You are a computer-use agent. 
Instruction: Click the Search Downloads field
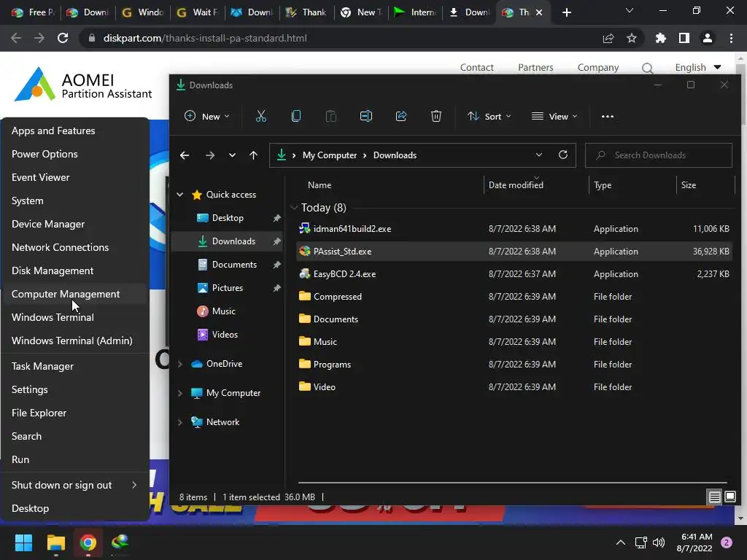pos(659,155)
